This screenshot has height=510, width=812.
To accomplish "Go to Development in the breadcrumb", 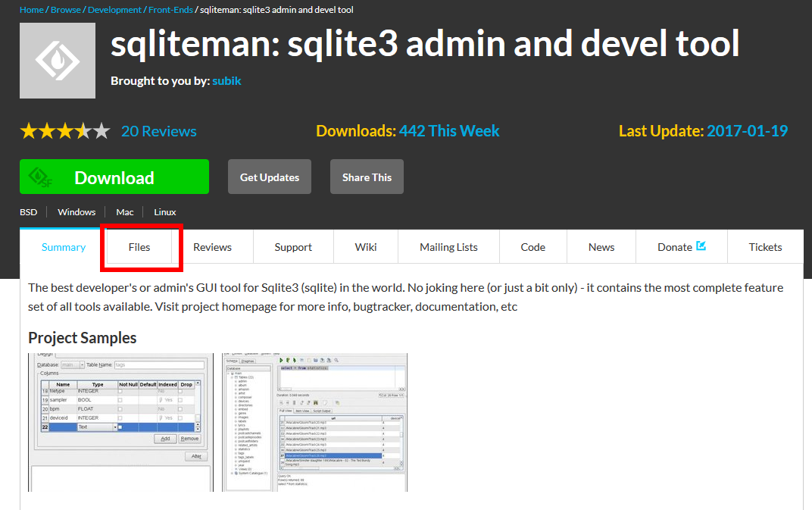I will (114, 10).
